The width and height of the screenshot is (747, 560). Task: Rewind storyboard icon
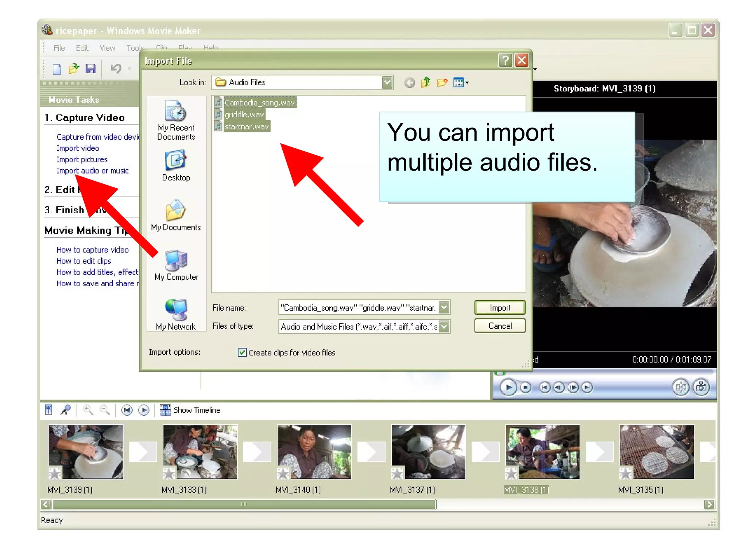click(127, 411)
